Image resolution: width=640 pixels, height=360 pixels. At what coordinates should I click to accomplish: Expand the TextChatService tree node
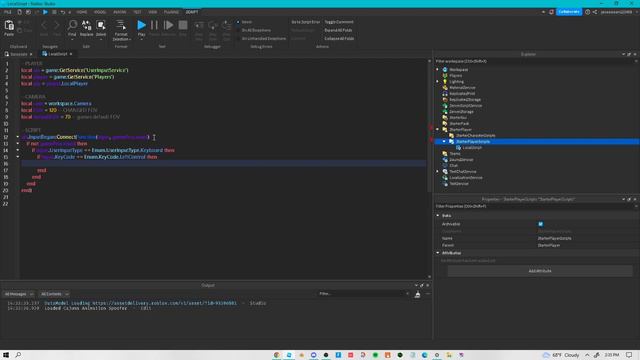[x=438, y=171]
